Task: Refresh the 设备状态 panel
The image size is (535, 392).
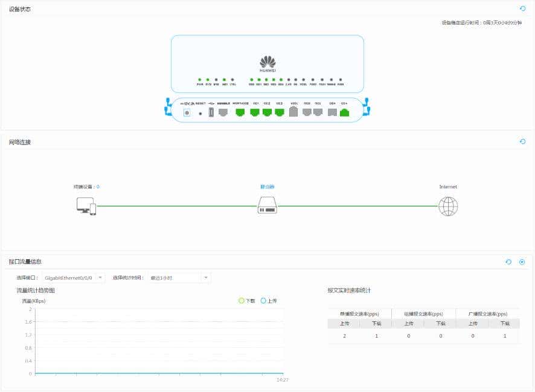Action: pos(523,8)
